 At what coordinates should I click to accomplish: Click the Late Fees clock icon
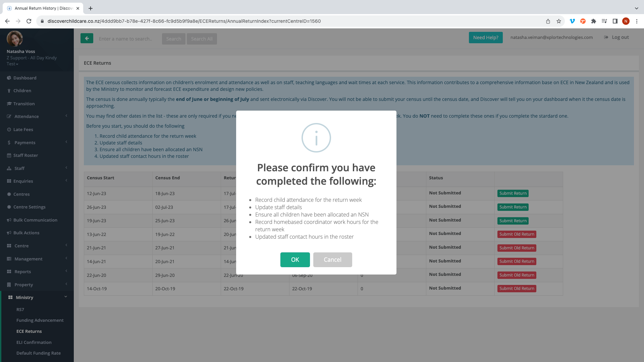pyautogui.click(x=9, y=130)
